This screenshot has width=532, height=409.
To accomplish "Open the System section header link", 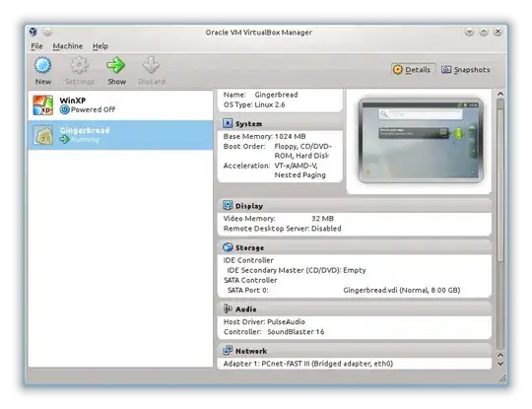I will click(248, 124).
